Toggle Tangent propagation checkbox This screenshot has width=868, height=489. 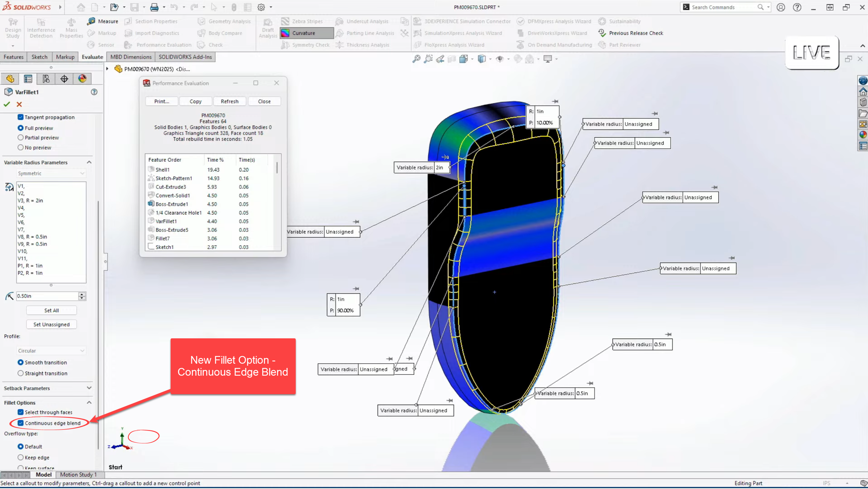pos(21,117)
